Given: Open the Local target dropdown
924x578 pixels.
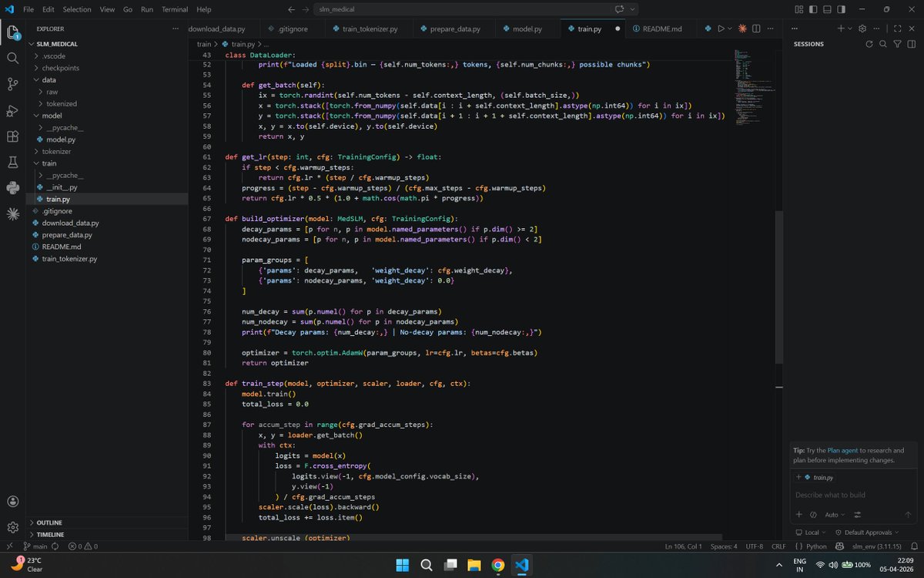Looking at the screenshot, I should [811, 533].
